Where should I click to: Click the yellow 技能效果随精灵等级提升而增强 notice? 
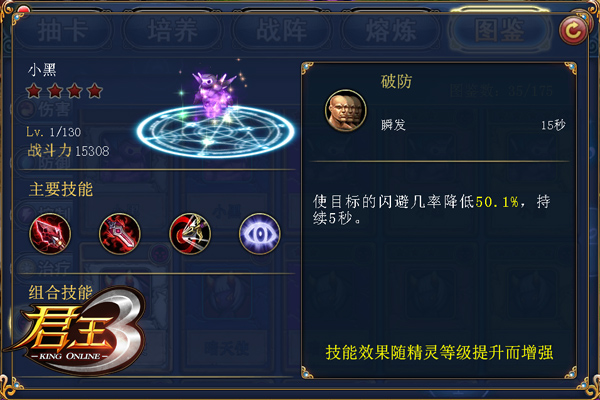point(439,353)
